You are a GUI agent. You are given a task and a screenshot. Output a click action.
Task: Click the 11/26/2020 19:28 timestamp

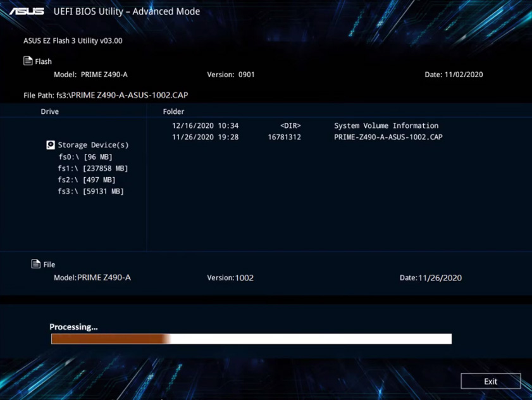pos(205,137)
